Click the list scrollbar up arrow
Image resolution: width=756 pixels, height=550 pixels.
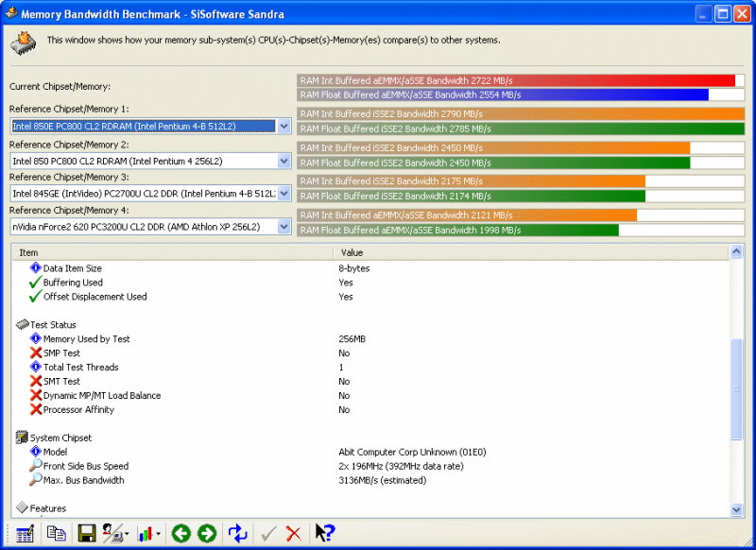(x=736, y=251)
